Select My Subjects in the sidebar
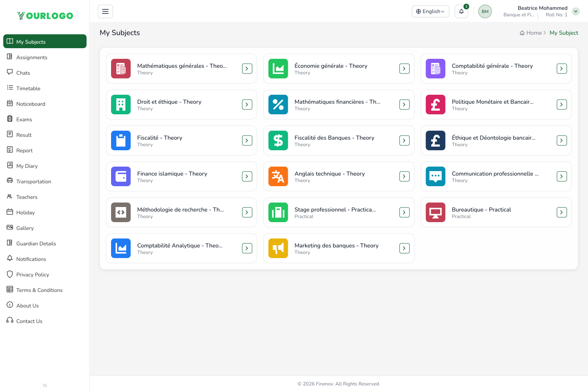 pos(45,41)
